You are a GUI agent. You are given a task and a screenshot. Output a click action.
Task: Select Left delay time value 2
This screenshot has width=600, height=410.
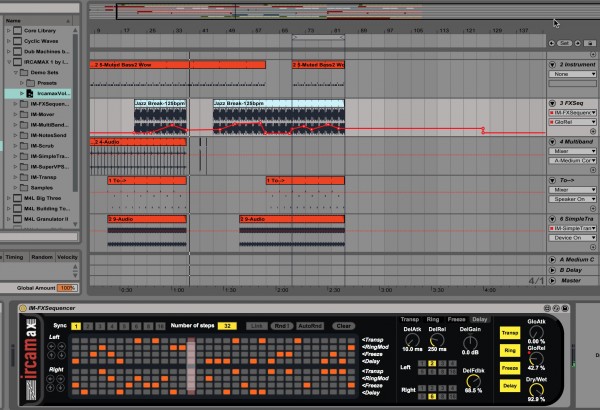coord(432,363)
